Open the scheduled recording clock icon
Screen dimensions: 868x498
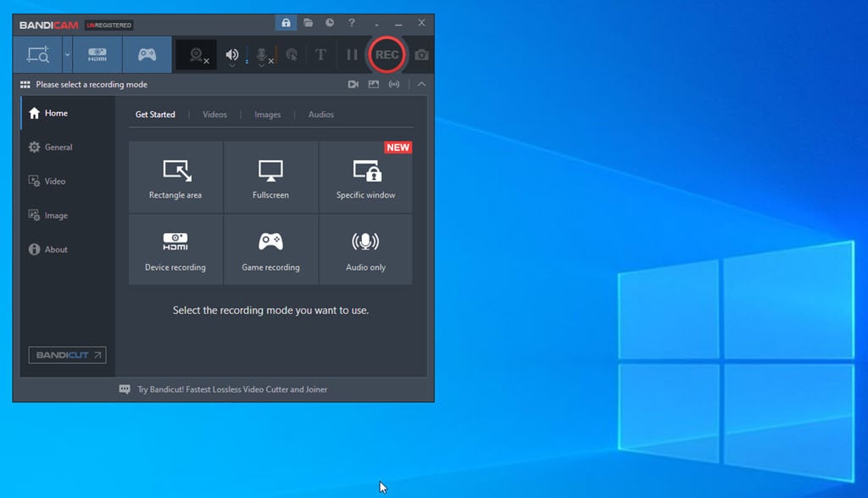[x=330, y=23]
